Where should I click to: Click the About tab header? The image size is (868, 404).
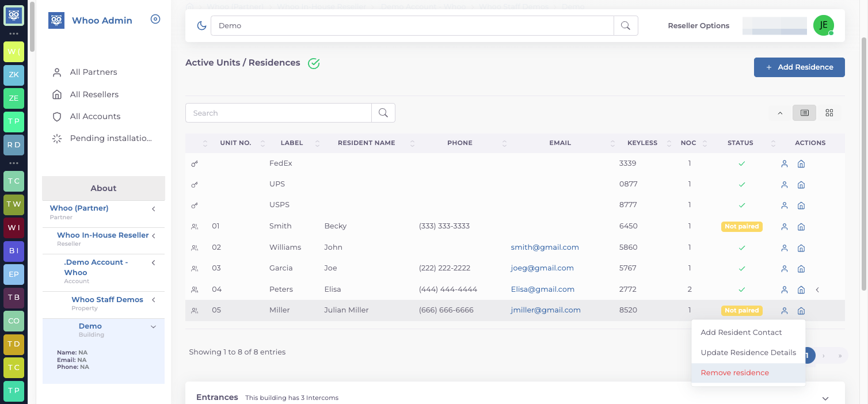tap(104, 188)
